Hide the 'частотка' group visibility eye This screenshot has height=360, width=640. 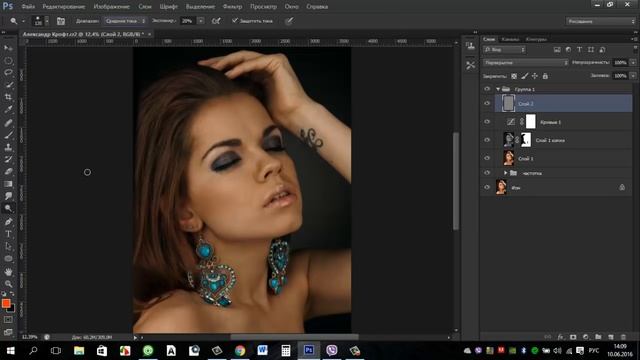pos(487,173)
